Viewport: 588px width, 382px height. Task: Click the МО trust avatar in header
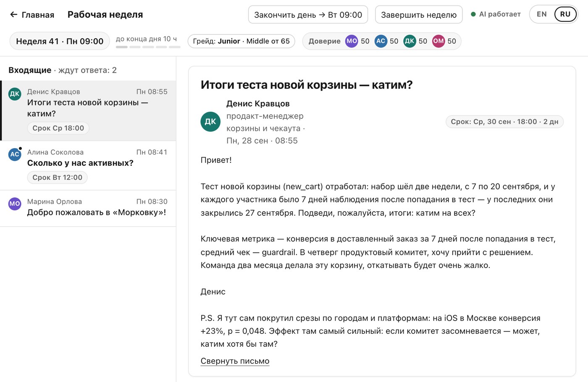click(352, 41)
